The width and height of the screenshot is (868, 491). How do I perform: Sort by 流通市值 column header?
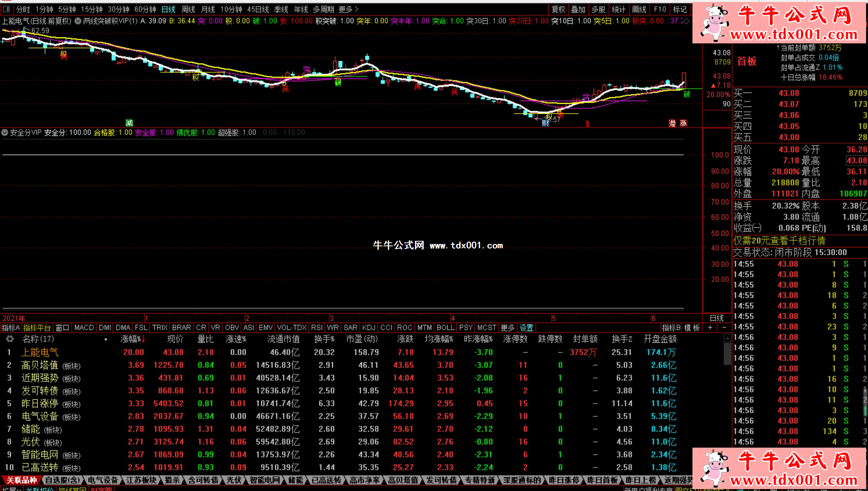283,339
